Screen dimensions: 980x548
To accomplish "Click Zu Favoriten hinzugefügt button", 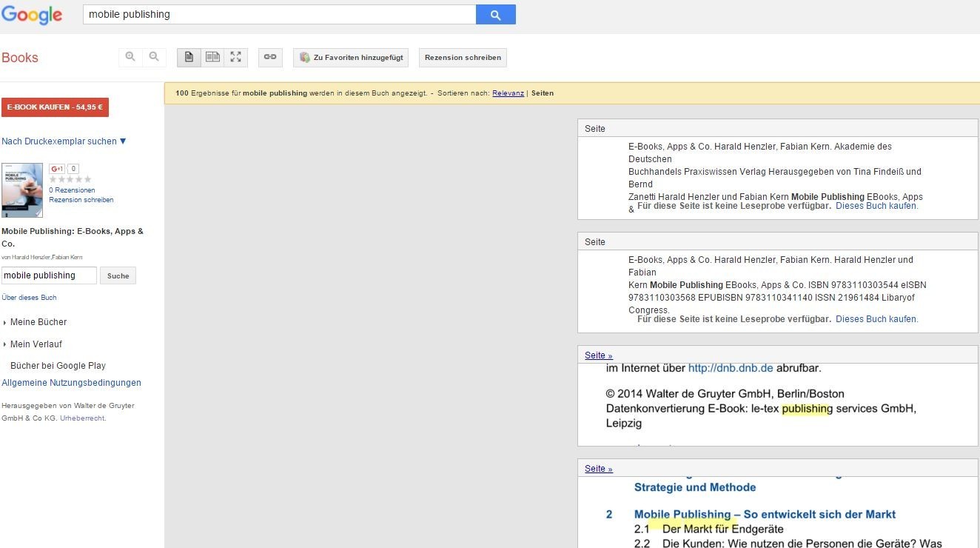I will tap(351, 58).
